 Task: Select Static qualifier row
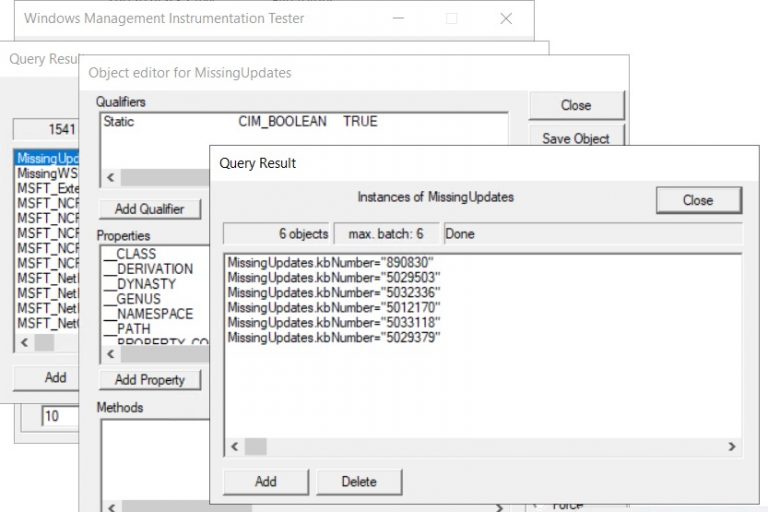pyautogui.click(x=118, y=122)
